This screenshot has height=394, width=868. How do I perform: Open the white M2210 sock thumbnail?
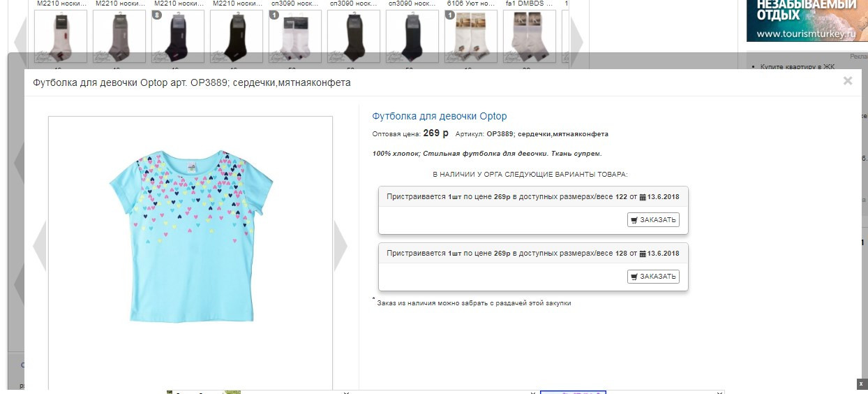61,36
